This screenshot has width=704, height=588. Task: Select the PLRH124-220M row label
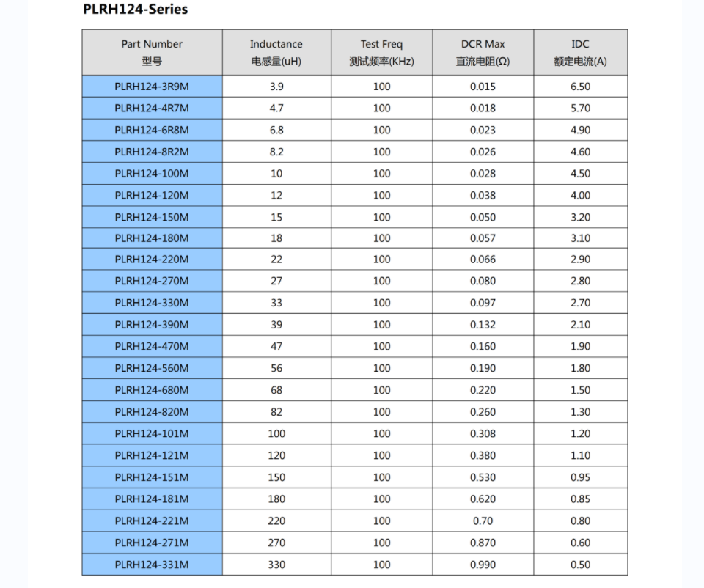[x=152, y=260]
